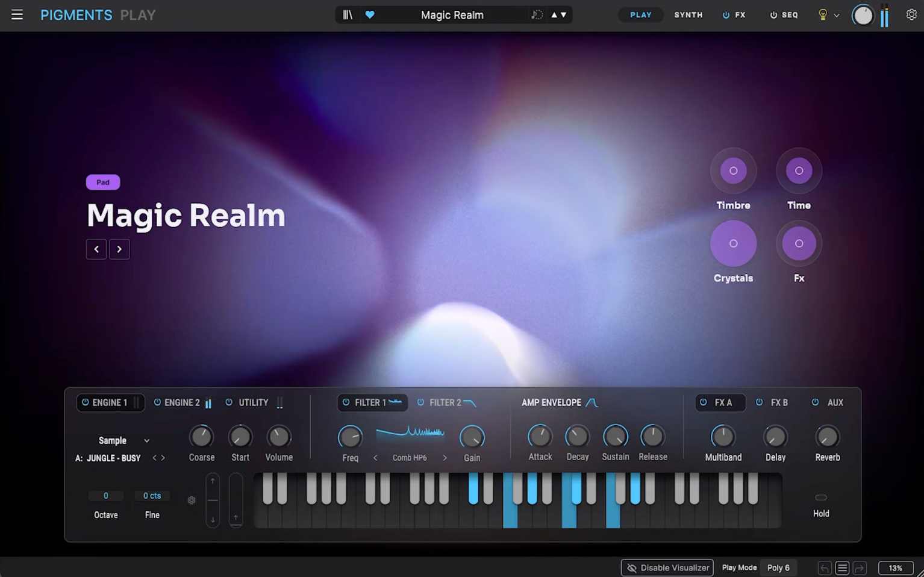Toggle the heart favorite icon
Screen dimensions: 924x577
(370, 14)
